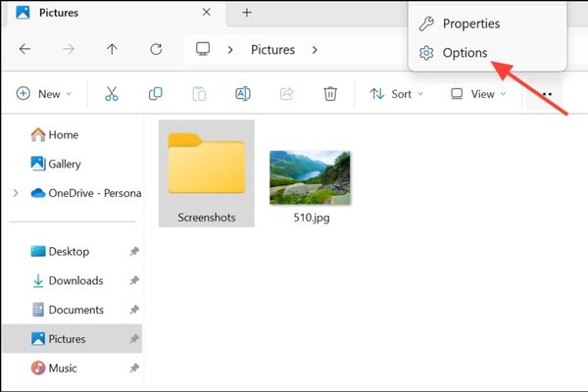Navigate back with the left arrow
The height and width of the screenshot is (392, 588).
[x=24, y=49]
